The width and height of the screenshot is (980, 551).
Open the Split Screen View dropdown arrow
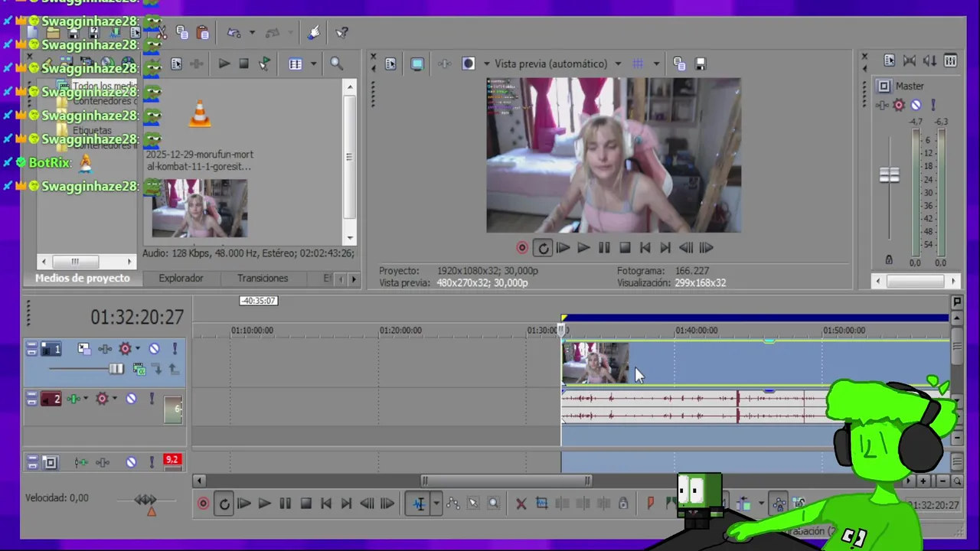coord(485,64)
